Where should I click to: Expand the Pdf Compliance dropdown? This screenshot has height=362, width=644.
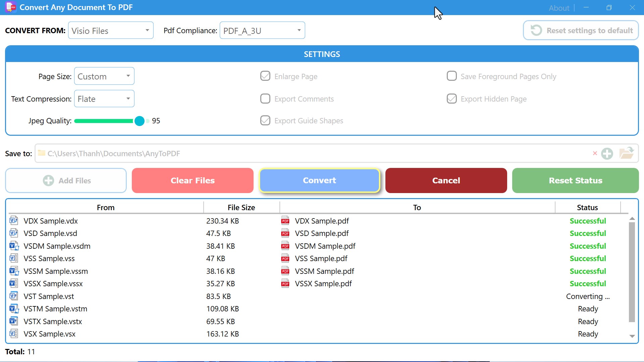pyautogui.click(x=262, y=31)
